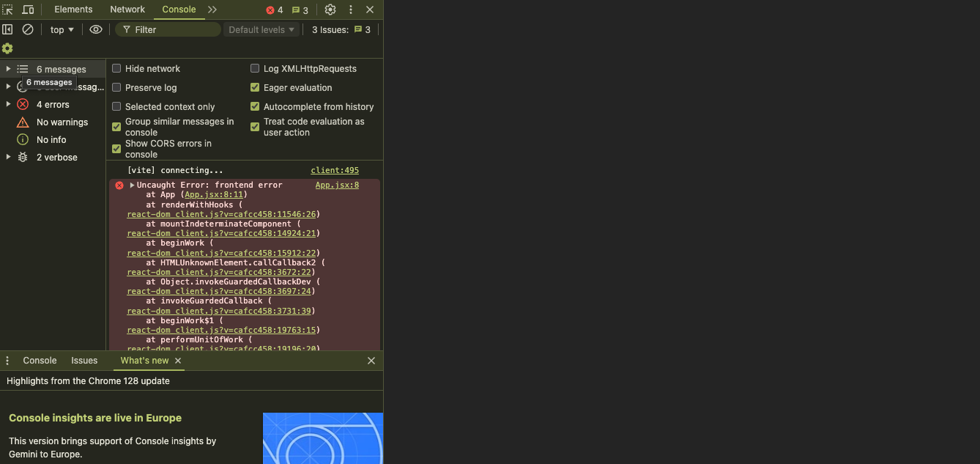The image size is (980, 464).
Task: Open the top context dropdown
Action: point(62,29)
